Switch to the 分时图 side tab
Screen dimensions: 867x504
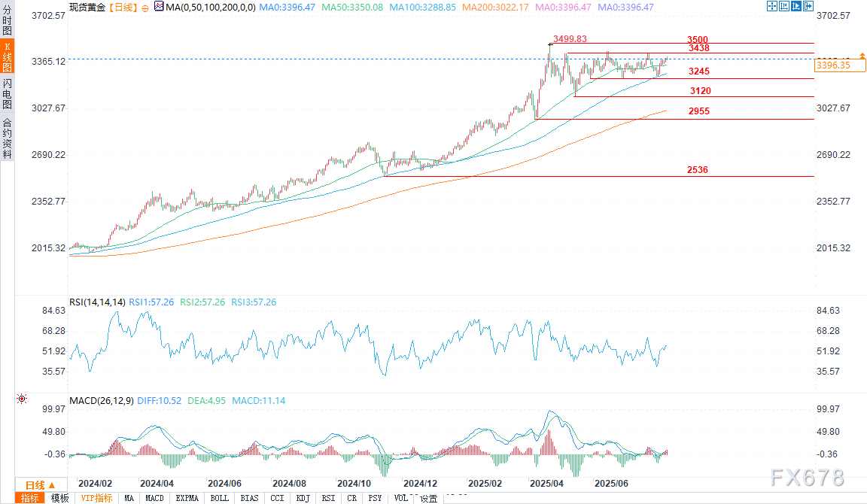coord(7,22)
